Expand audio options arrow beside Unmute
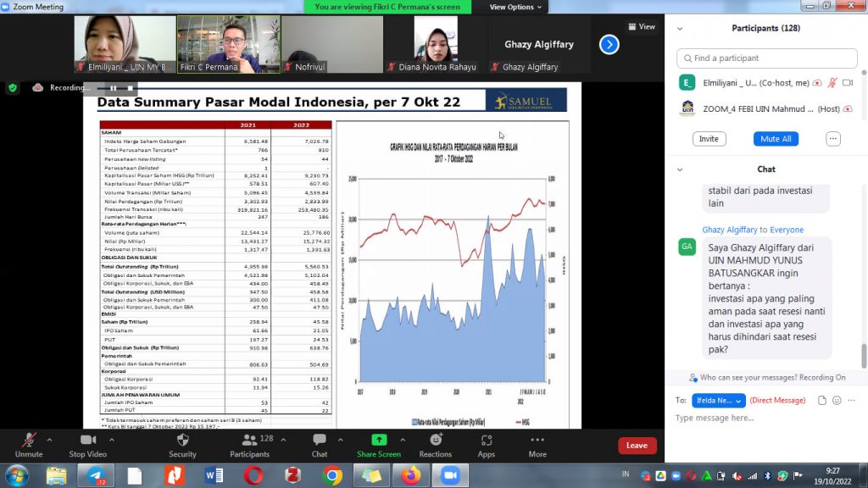 pos(49,440)
